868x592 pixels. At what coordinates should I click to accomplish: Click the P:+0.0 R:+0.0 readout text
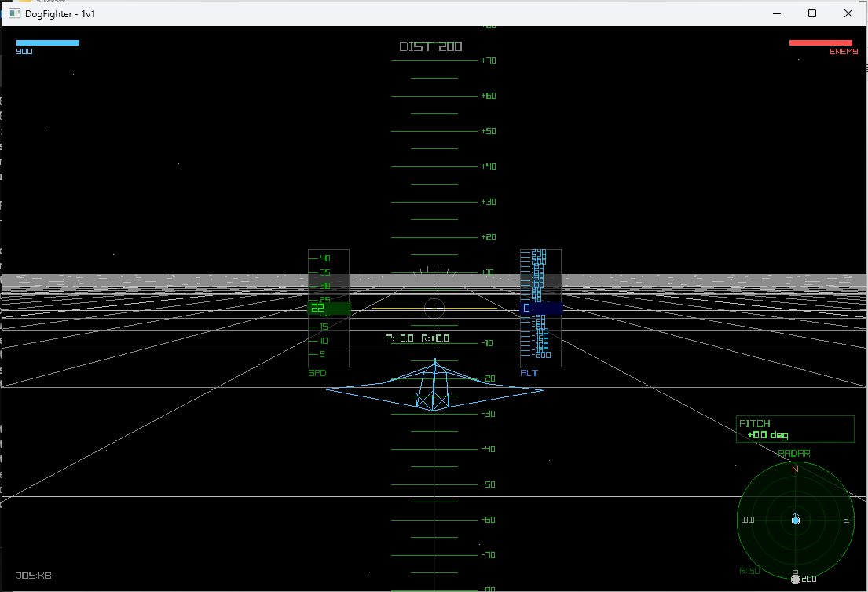[417, 338]
